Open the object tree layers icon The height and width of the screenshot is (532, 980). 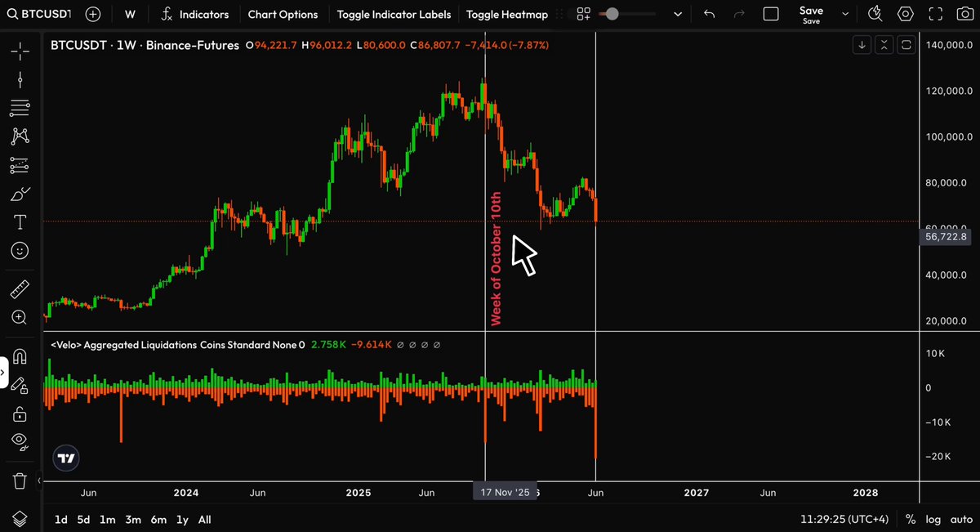click(x=20, y=519)
